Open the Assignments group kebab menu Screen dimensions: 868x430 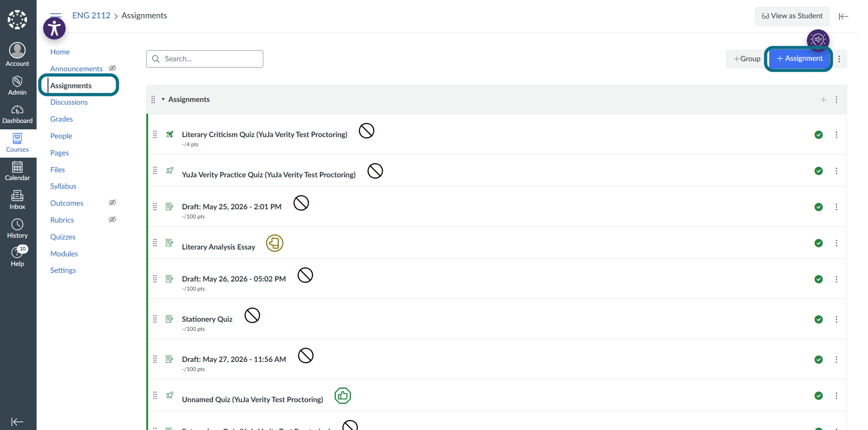click(x=836, y=100)
